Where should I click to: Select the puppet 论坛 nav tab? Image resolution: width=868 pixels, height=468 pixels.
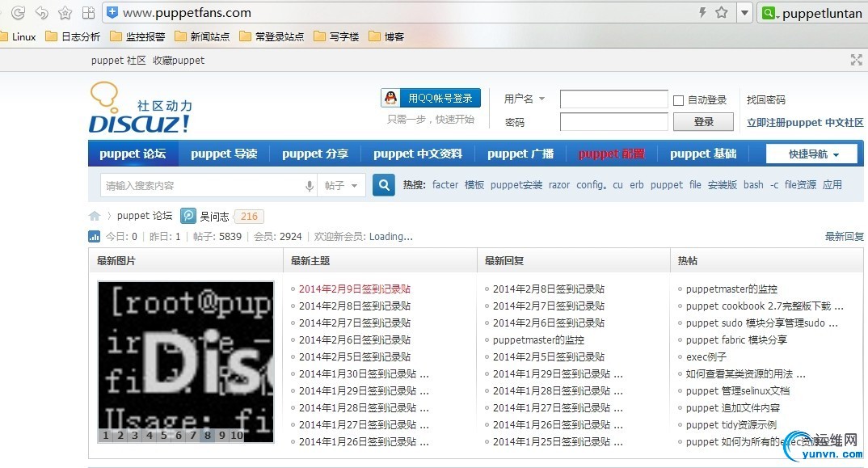tap(133, 154)
